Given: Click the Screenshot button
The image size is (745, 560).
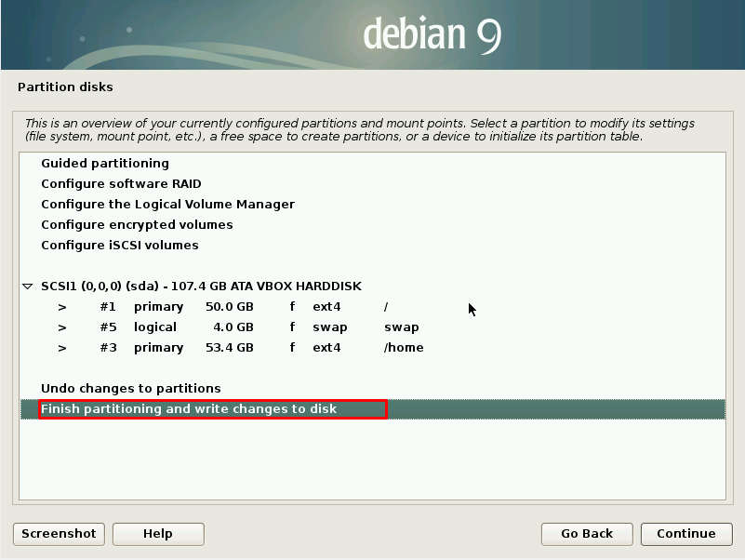Looking at the screenshot, I should [59, 534].
